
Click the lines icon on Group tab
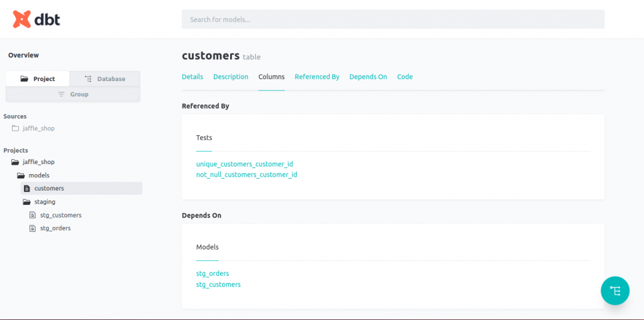click(x=61, y=94)
